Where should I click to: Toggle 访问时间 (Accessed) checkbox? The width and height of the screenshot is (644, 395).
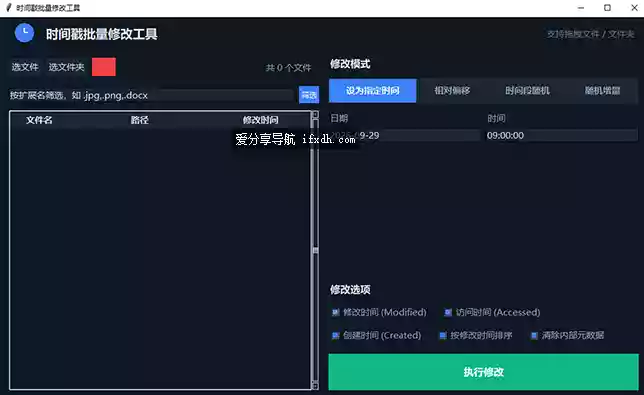point(448,312)
